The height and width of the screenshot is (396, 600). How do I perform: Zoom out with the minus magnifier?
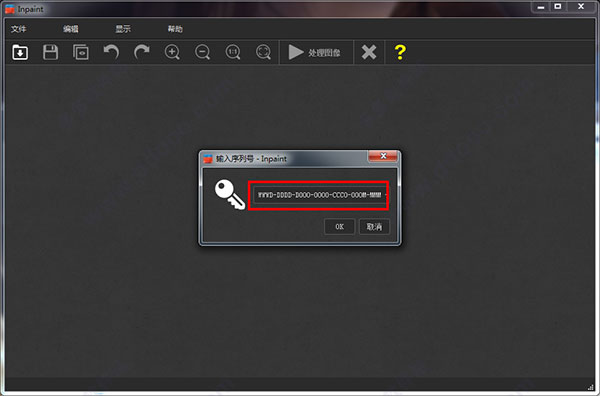tap(202, 52)
